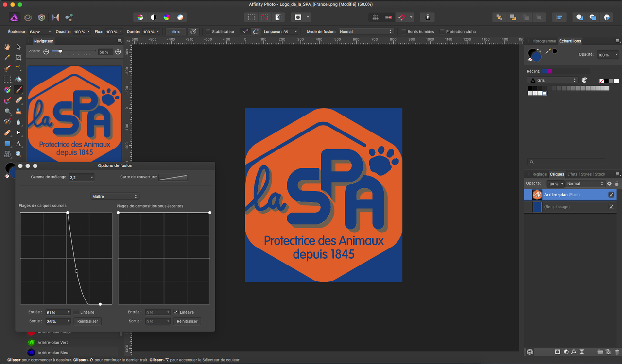Select the Paint Brush tool
Screen dimensions: 622x364
[18, 90]
